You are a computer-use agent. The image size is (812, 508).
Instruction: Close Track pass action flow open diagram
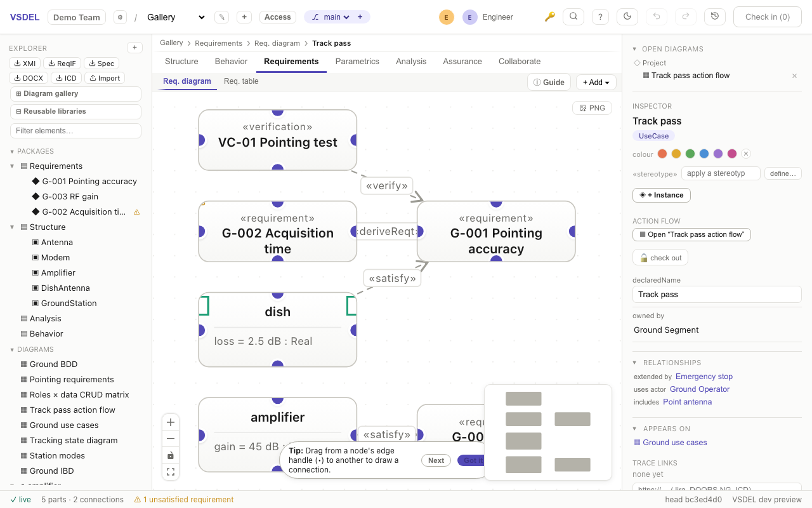794,76
